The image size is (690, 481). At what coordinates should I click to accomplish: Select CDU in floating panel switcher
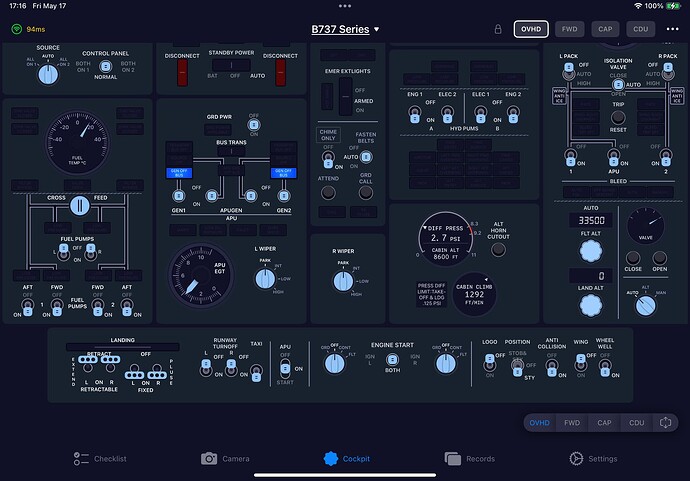[636, 423]
